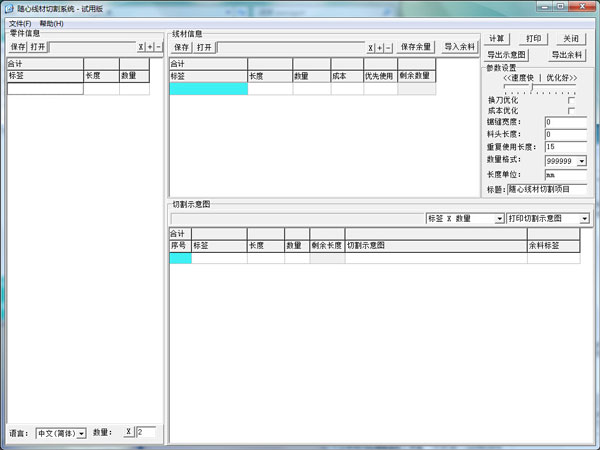This screenshot has width=600, height=450.
Task: Click 数量 column header in 零件信息 table
Action: coord(134,76)
